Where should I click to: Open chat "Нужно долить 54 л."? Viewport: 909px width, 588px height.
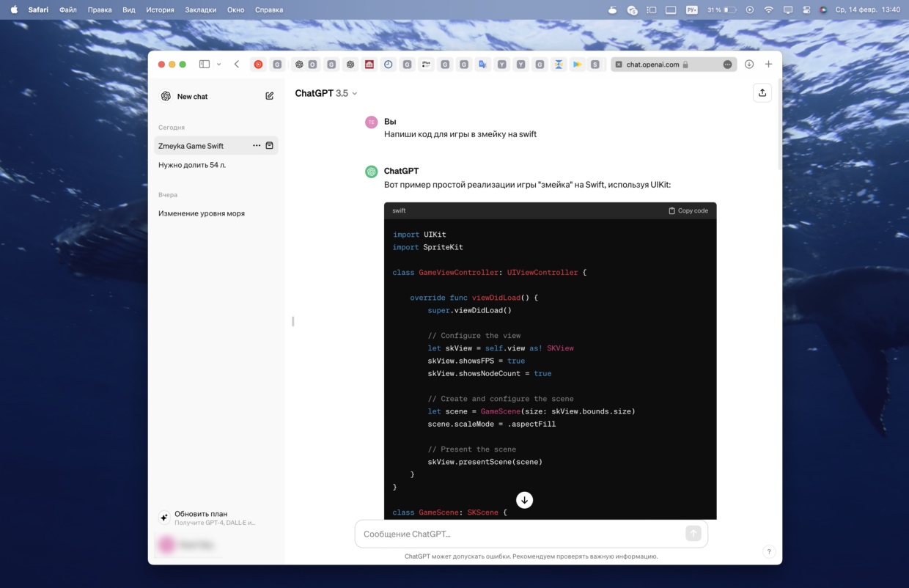coord(192,165)
